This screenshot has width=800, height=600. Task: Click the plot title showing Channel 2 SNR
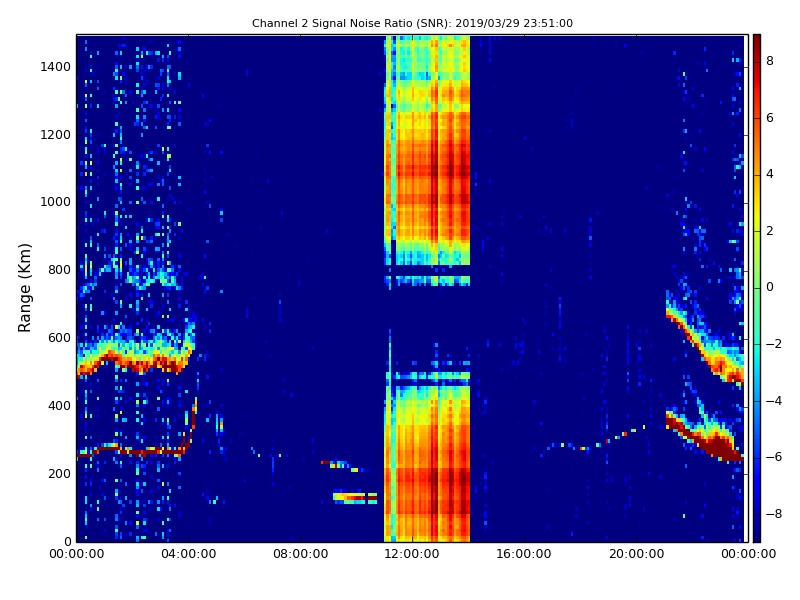click(x=412, y=23)
